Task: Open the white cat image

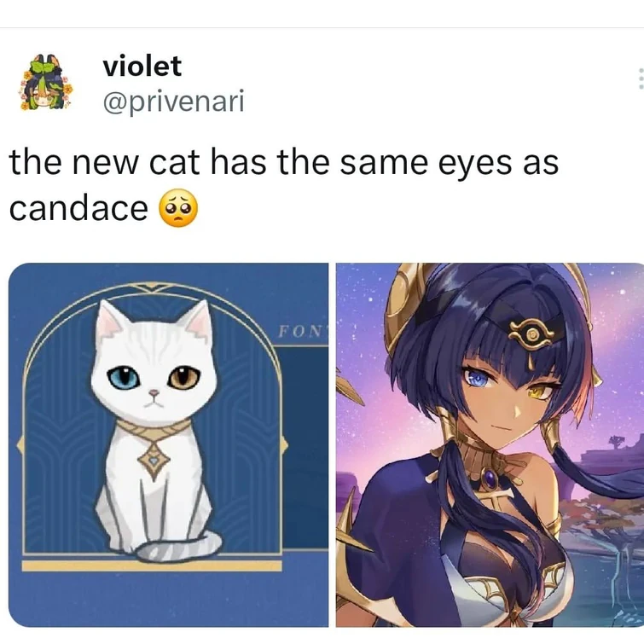Action: [168, 444]
